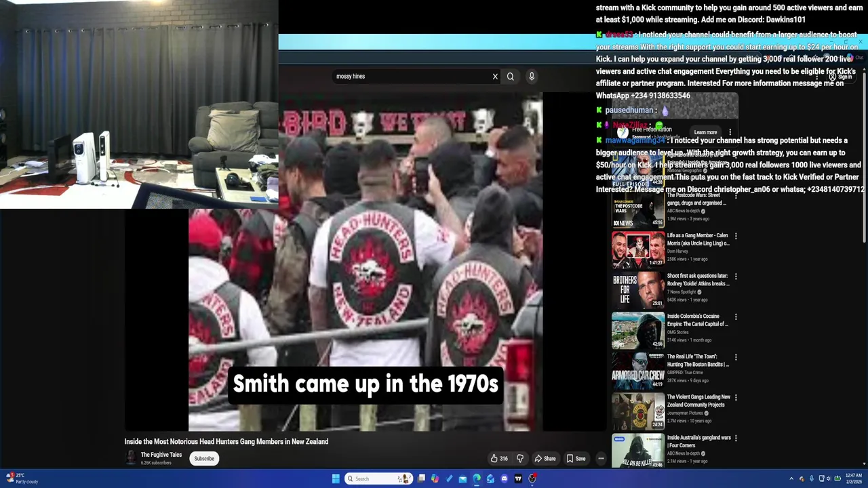Click mawwagaming34 username in chat overlay
Viewport: 868px width, 488px height.
[635, 140]
